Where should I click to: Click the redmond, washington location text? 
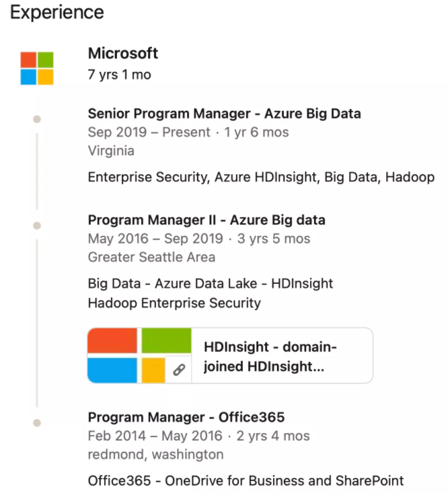tap(155, 455)
